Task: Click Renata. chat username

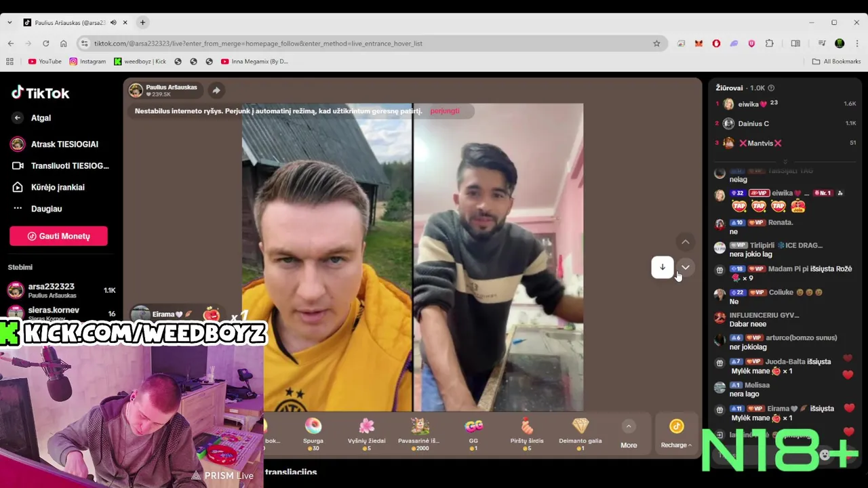Action: coord(781,222)
